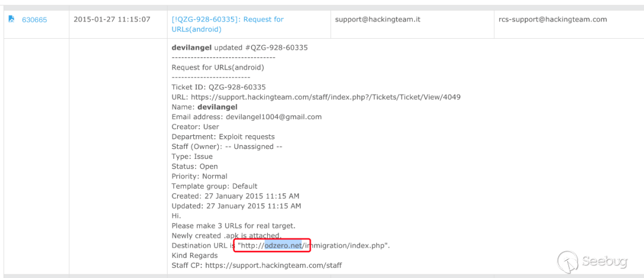Click 'Ticket ID: QZG-928-60335' line
Viewport: 644px width, 278px height.
click(x=218, y=87)
